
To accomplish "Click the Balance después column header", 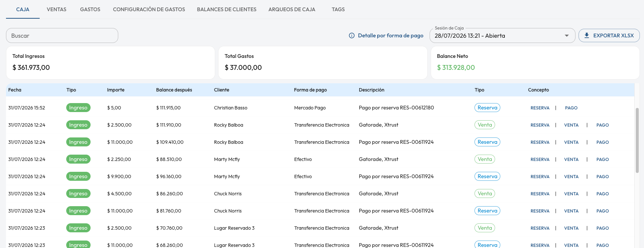I will [174, 90].
